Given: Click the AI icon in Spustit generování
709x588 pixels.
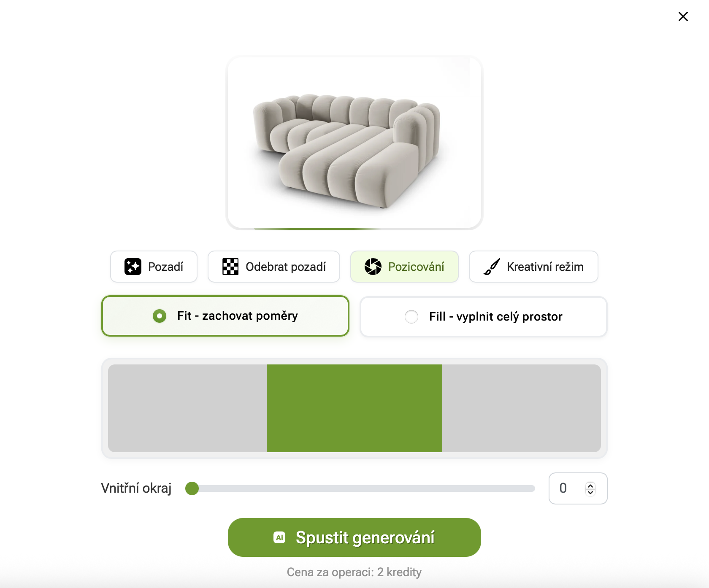Looking at the screenshot, I should click(x=279, y=537).
